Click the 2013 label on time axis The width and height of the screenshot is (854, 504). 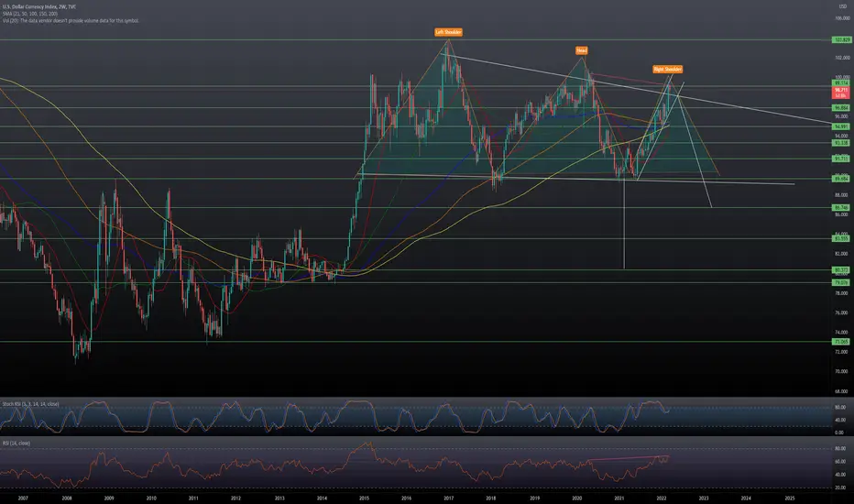point(279,498)
